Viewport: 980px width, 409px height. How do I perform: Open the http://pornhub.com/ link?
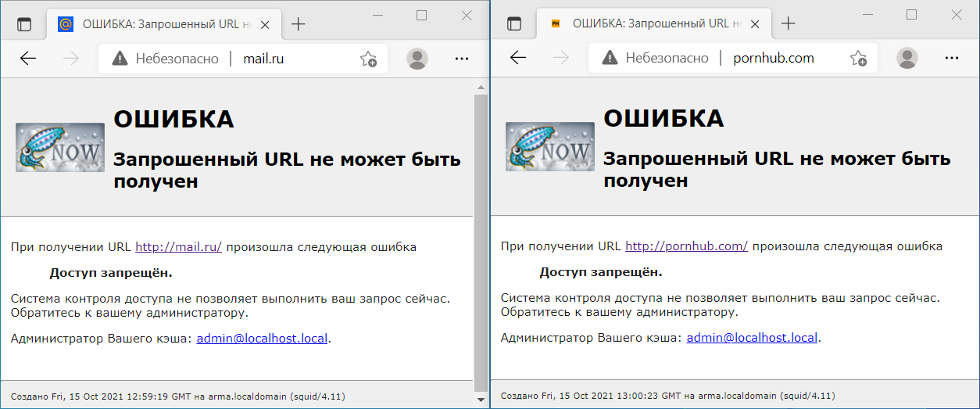pyautogui.click(x=687, y=247)
